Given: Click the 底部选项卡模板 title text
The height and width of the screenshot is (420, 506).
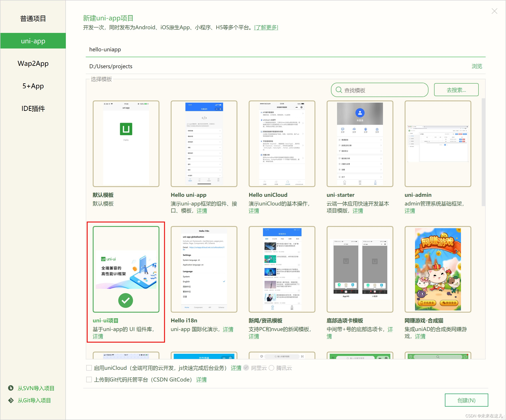Looking at the screenshot, I should (x=345, y=321).
